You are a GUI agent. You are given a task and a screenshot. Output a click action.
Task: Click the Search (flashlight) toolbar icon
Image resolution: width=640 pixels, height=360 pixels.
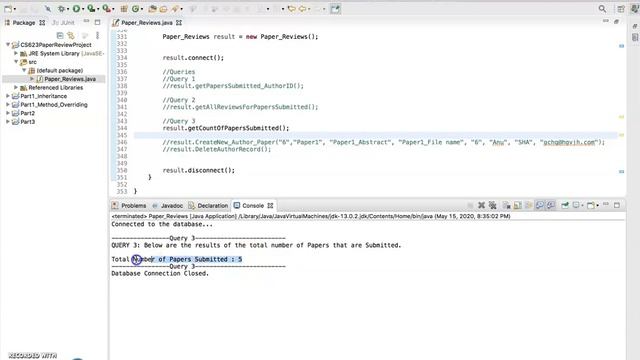point(175,9)
